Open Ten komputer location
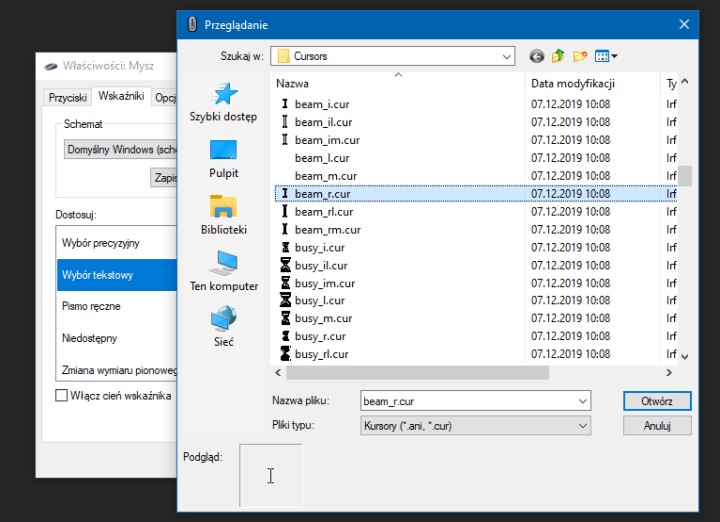720x522 pixels. click(223, 272)
